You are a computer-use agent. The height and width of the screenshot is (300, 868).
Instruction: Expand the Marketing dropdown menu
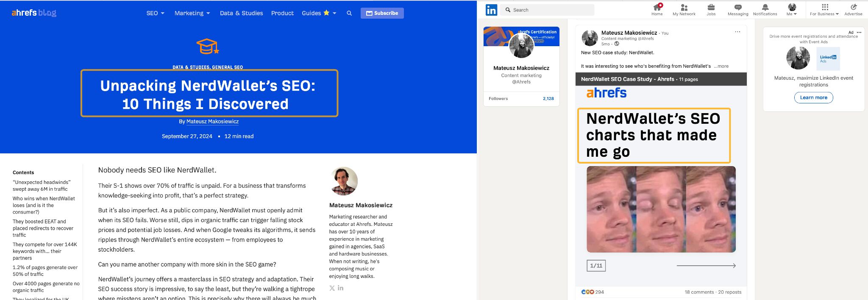(192, 13)
